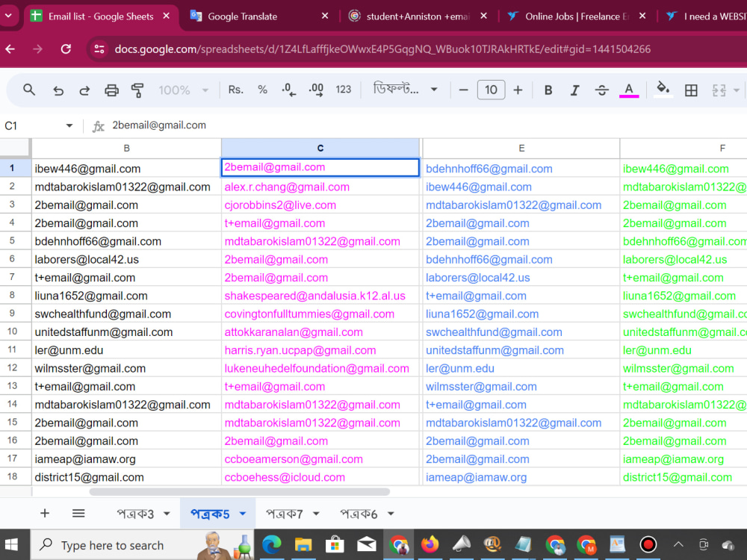
Task: Click the browser address bar URL
Action: click(382, 49)
